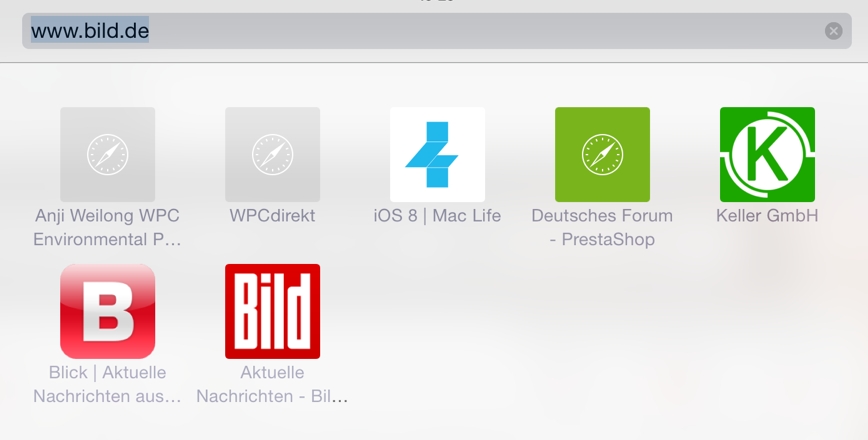This screenshot has width=868, height=440.
Task: Click the "Keller GmbH" label text
Action: coord(767,216)
